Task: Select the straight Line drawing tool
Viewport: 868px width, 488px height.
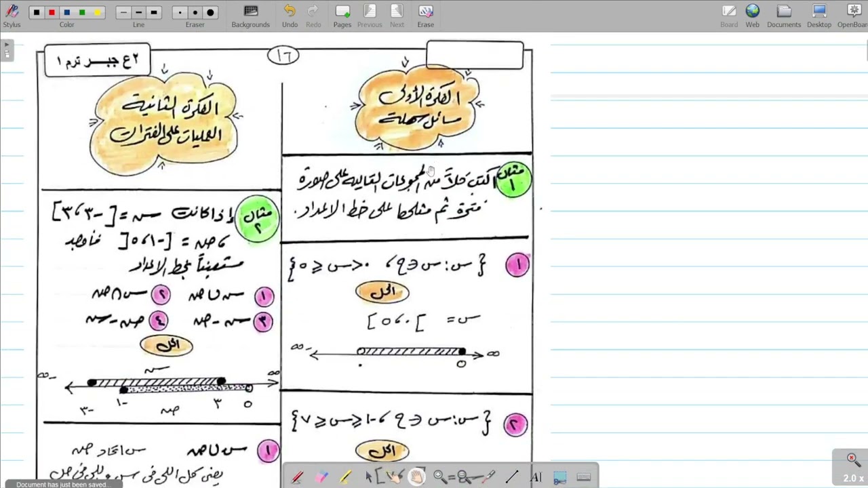Action: pos(511,477)
